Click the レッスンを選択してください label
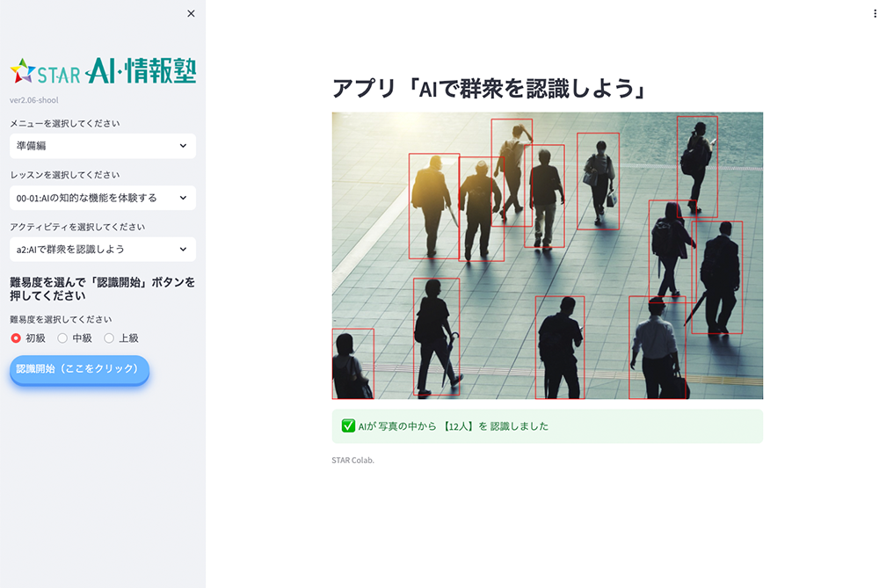This screenshot has width=879, height=588. coord(64,175)
